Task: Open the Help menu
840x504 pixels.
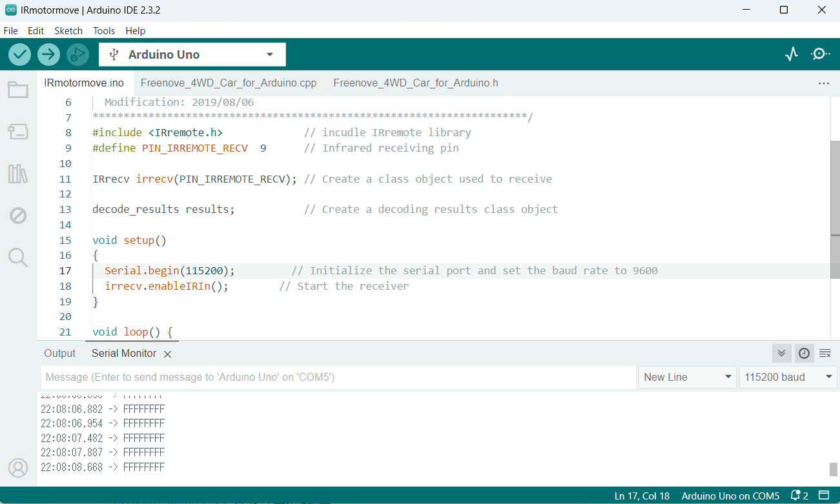Action: [x=136, y=30]
